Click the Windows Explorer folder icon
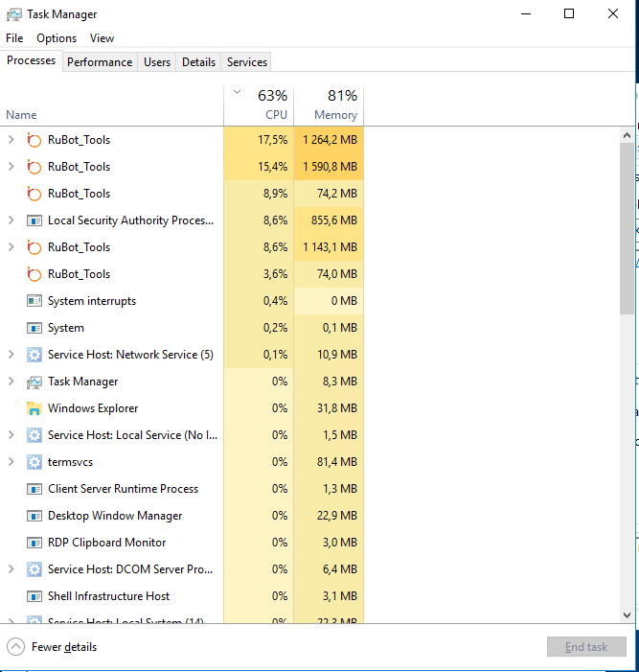The height and width of the screenshot is (672, 639). tap(34, 408)
